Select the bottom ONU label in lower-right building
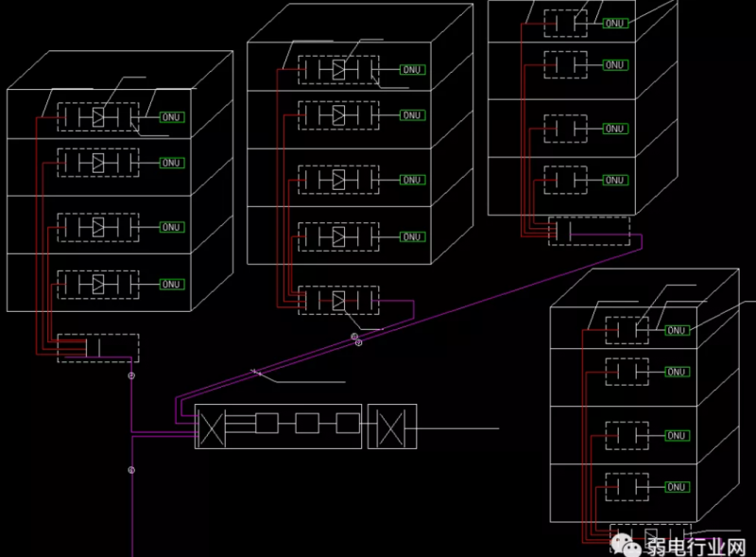Image resolution: width=756 pixels, height=557 pixels. (676, 487)
